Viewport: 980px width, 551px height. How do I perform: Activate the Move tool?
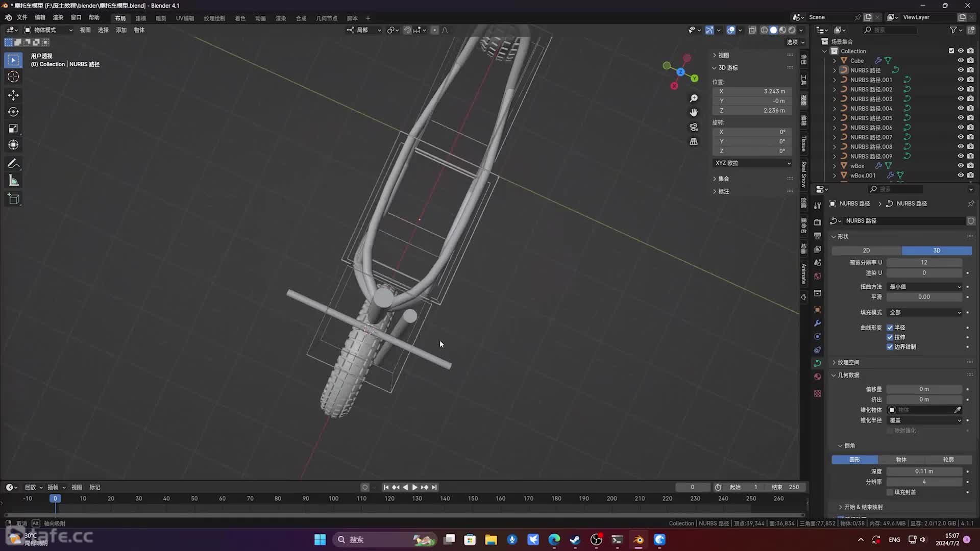pos(13,95)
